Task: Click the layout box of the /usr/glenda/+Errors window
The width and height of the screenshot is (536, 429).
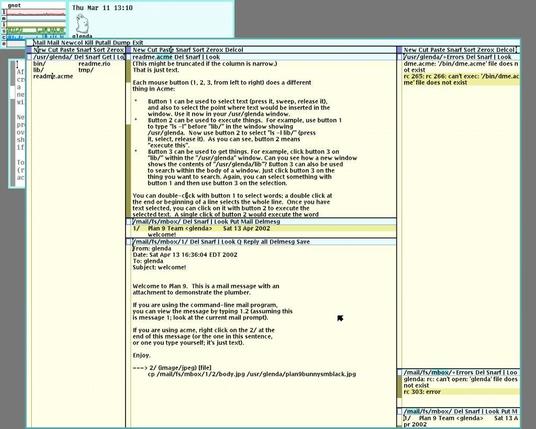Action: pyautogui.click(x=399, y=57)
